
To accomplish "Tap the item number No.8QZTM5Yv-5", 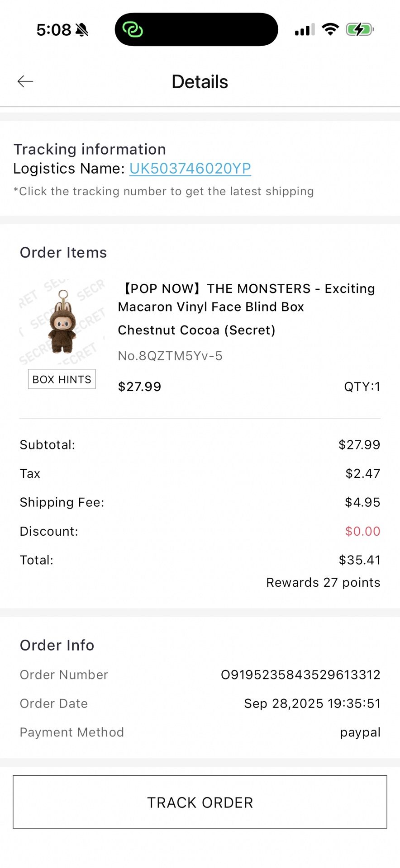I will point(170,356).
